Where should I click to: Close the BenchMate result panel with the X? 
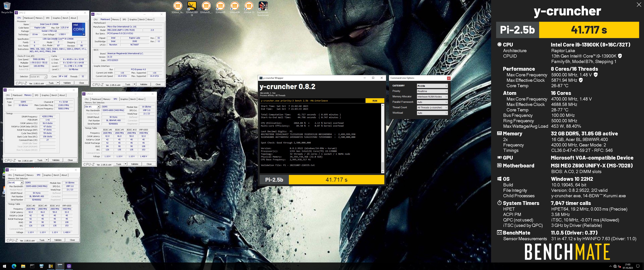coord(639,4)
